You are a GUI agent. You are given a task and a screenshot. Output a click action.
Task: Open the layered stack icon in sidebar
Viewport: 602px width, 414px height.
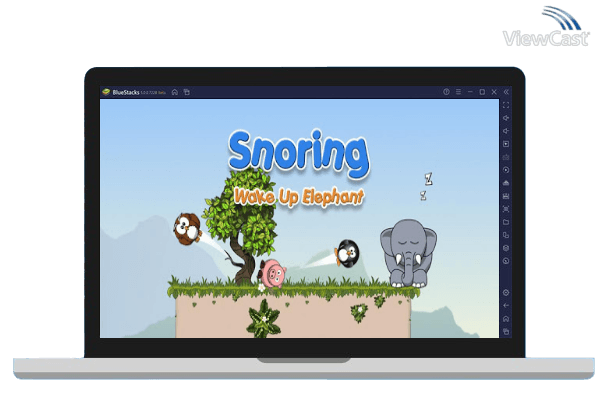tap(506, 248)
